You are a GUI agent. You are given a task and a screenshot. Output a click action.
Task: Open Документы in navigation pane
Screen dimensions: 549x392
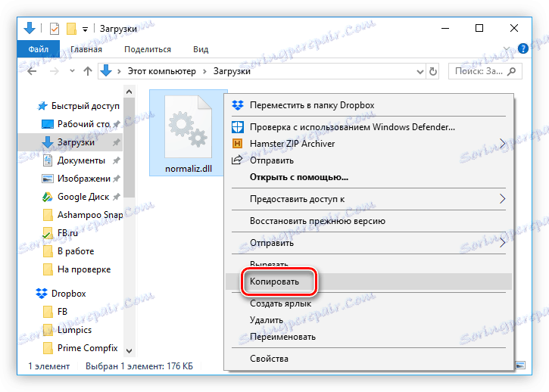click(81, 160)
